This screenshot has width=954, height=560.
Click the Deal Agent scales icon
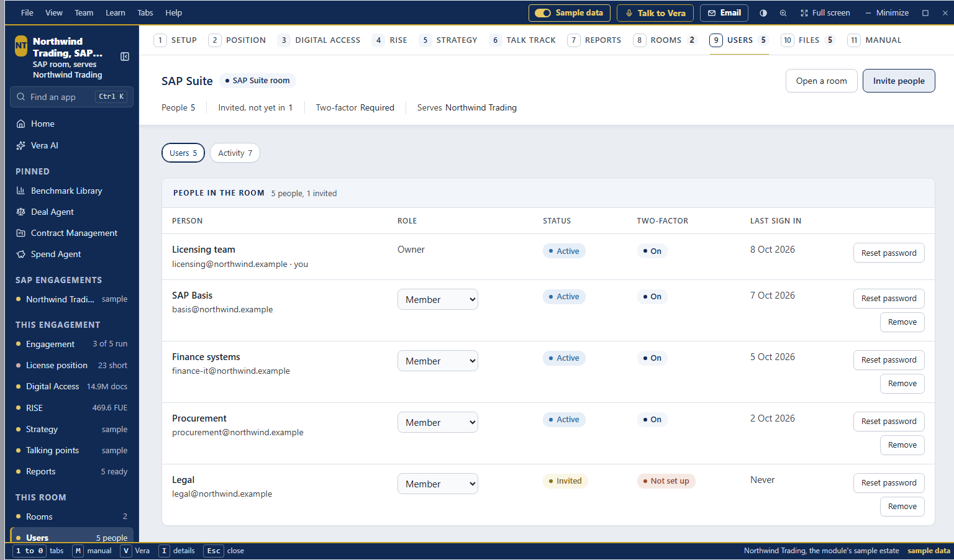(x=21, y=212)
